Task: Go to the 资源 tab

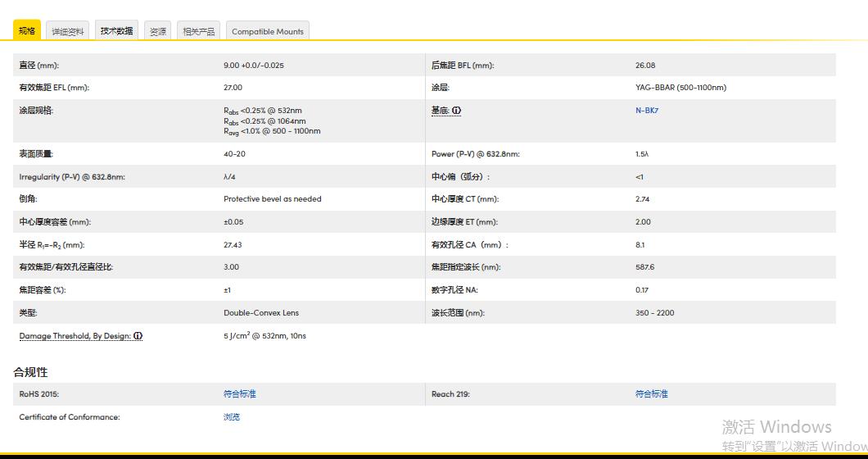Action: tap(157, 31)
